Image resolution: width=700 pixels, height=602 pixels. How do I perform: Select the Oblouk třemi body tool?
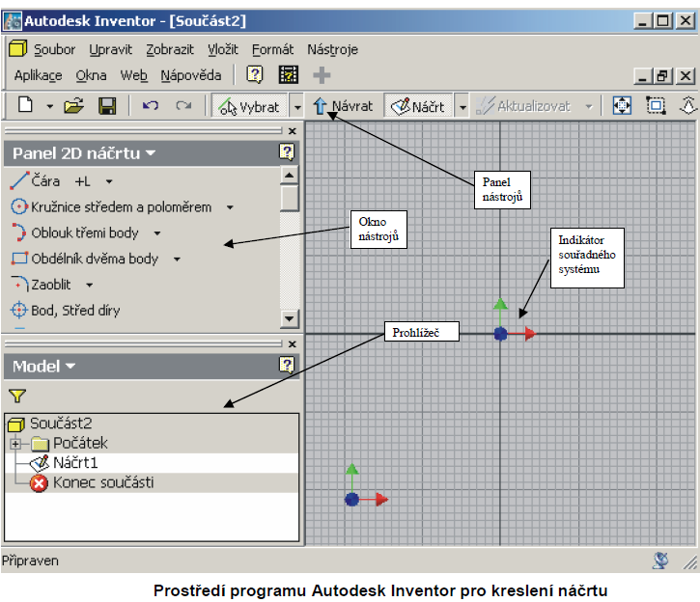tap(74, 233)
